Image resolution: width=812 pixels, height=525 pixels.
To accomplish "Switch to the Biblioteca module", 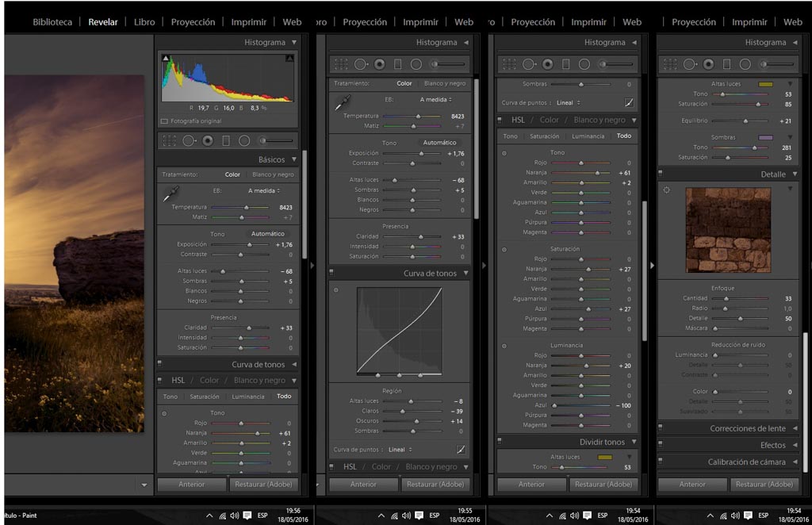I will [x=52, y=22].
